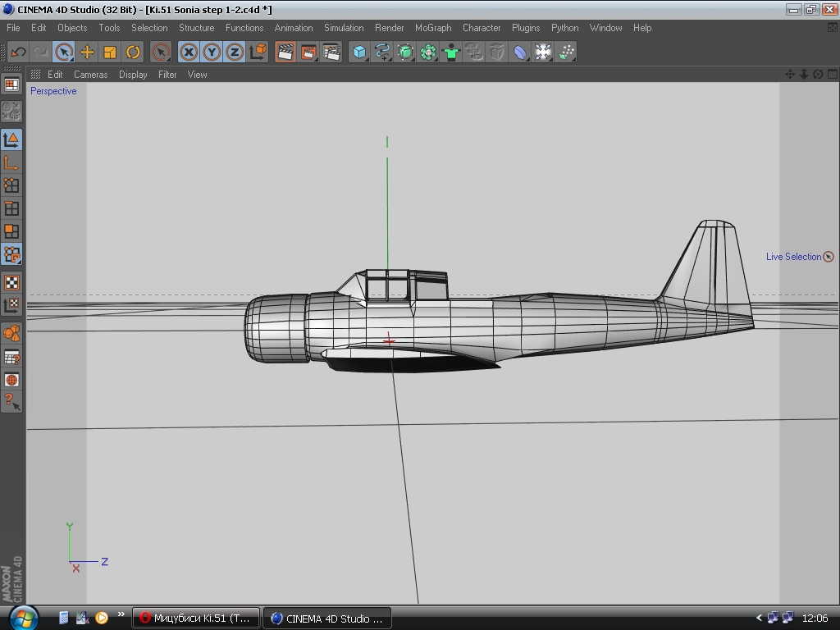The image size is (840, 630).
Task: Open the Structure menu
Action: (x=196, y=28)
